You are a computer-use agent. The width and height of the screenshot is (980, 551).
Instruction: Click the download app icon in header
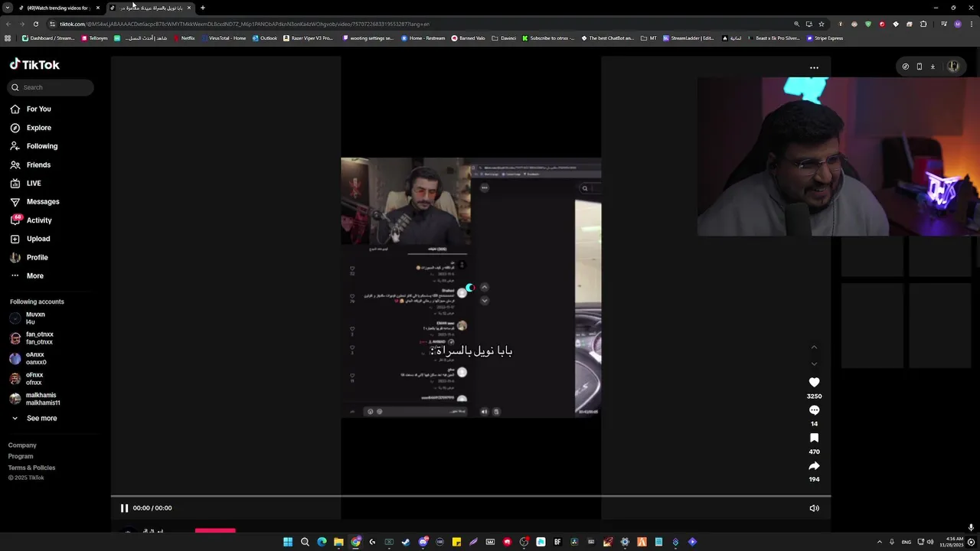[x=933, y=67]
